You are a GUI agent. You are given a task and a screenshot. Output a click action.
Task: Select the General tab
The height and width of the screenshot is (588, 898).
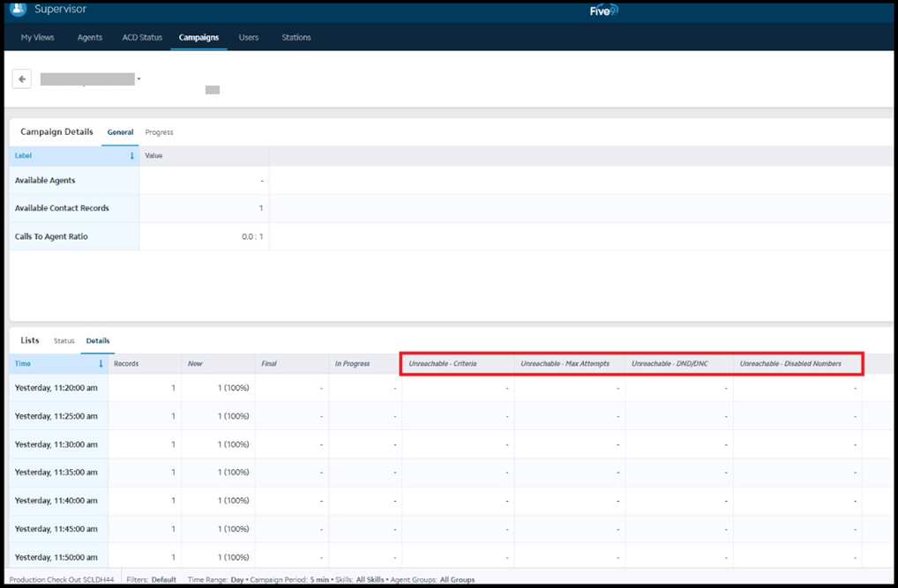pos(120,132)
